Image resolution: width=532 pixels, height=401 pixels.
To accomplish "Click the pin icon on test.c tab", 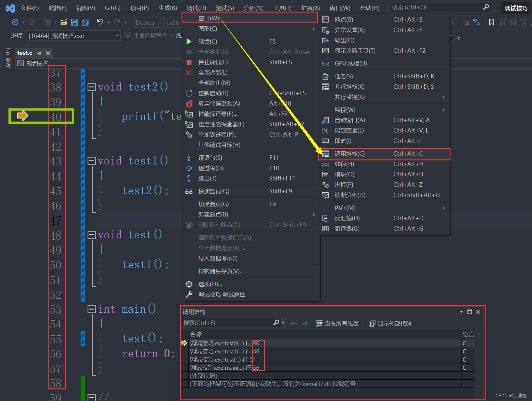I will tap(40, 53).
